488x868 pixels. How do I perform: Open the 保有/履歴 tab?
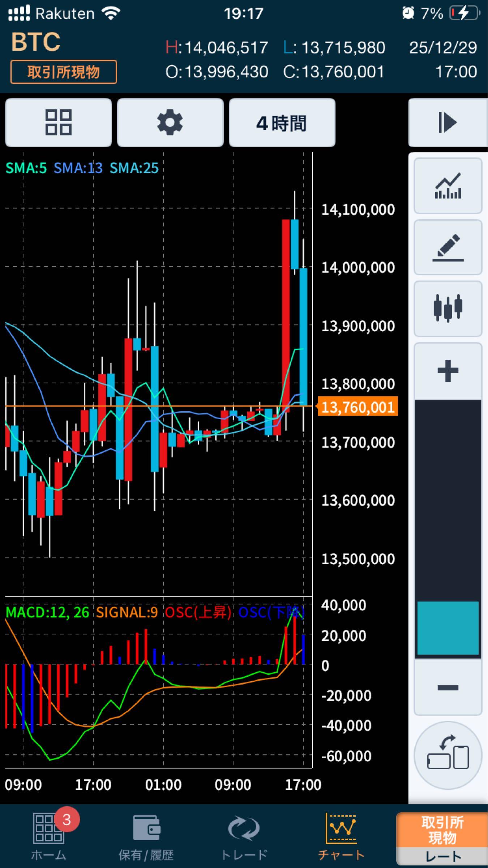click(x=146, y=835)
